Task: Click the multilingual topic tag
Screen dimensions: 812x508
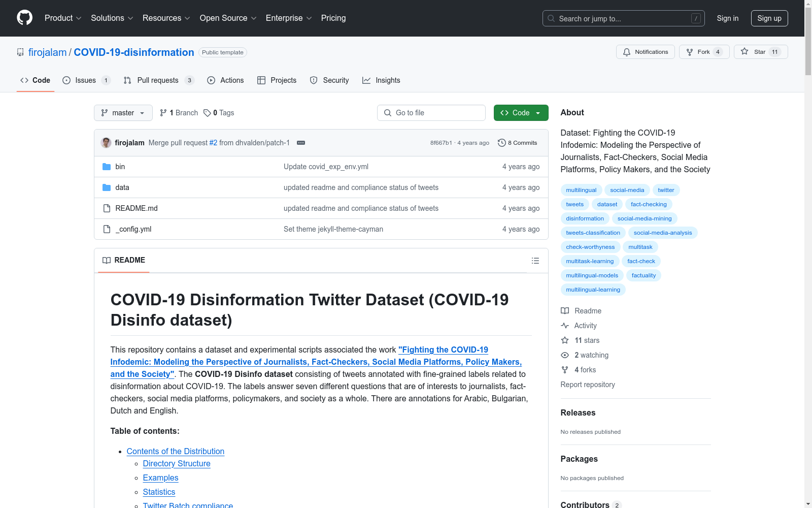Action: pyautogui.click(x=582, y=190)
